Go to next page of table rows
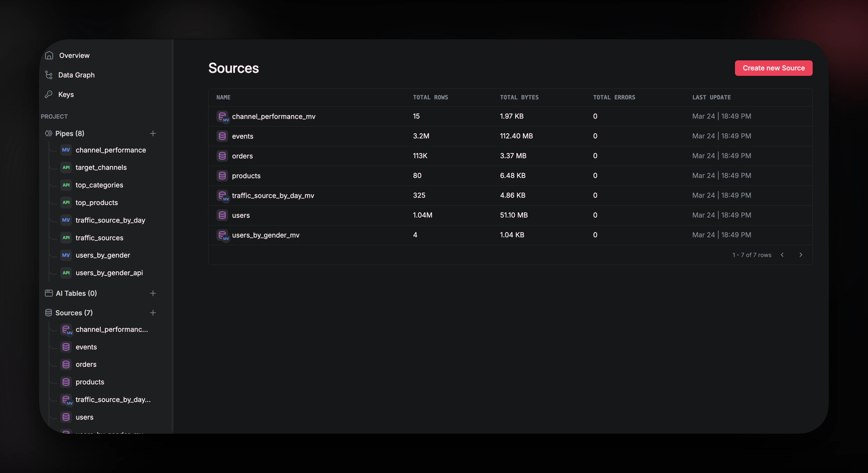The image size is (868, 473). pyautogui.click(x=801, y=255)
